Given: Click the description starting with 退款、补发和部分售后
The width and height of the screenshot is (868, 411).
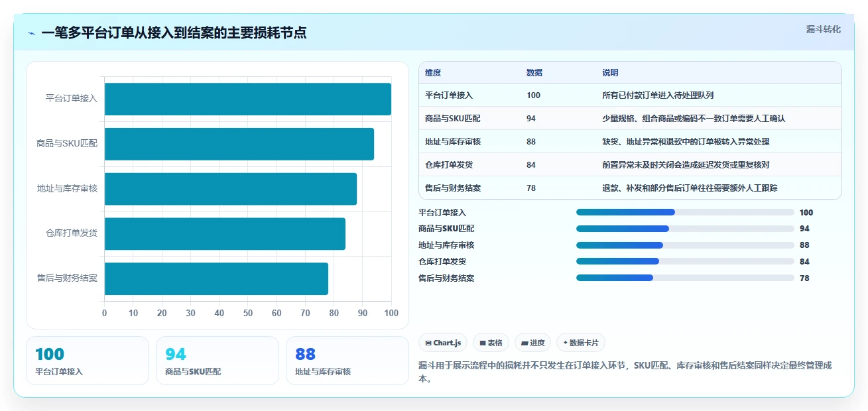Looking at the screenshot, I should [690, 188].
